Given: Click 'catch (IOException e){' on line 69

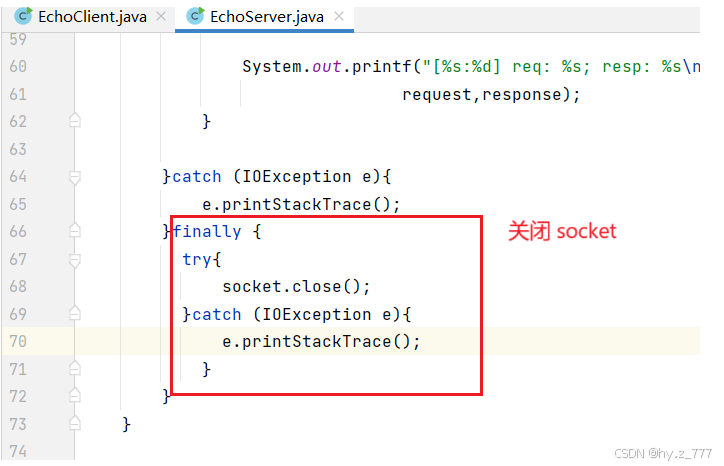Looking at the screenshot, I should point(302,315).
